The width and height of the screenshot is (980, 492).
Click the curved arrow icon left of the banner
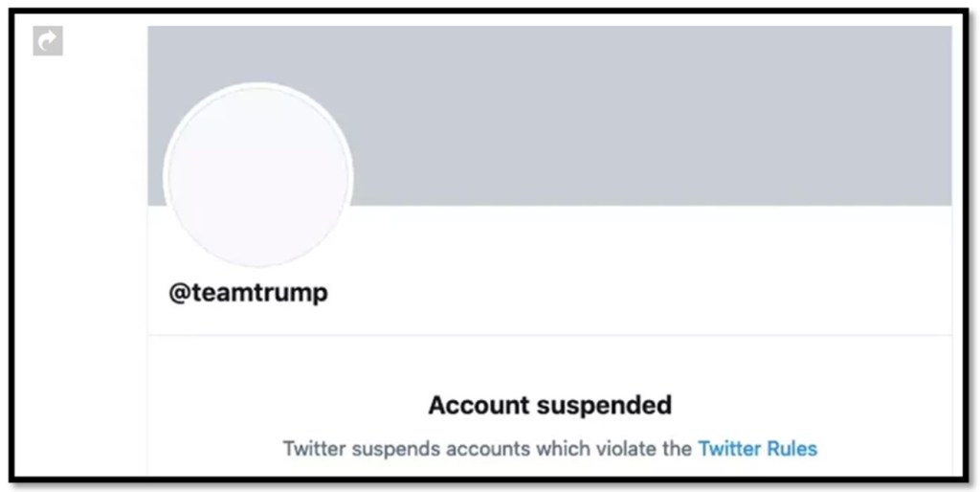coord(47,41)
